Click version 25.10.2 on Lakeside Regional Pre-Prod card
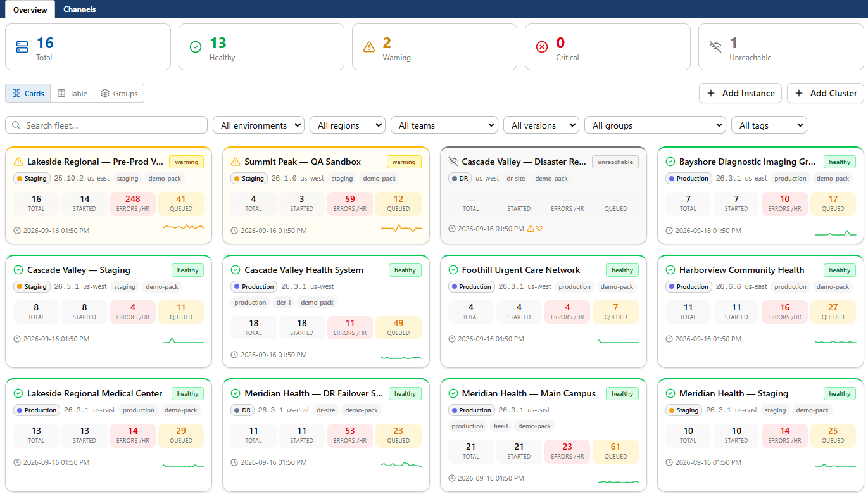Image resolution: width=868 pixels, height=494 pixels. (69, 179)
